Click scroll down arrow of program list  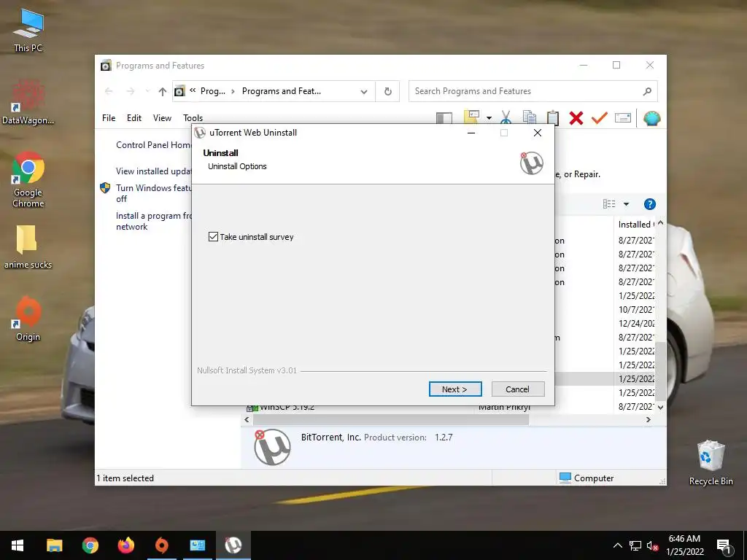(660, 407)
